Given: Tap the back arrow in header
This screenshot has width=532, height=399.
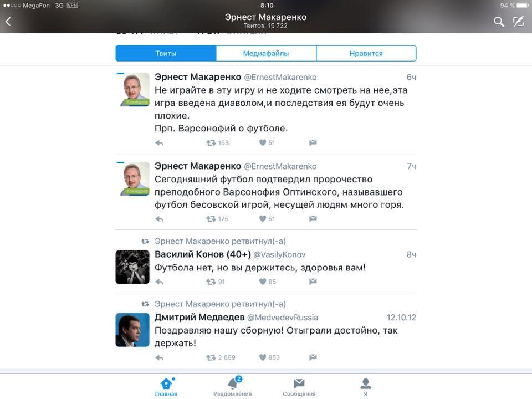Looking at the screenshot, I should pos(8,22).
